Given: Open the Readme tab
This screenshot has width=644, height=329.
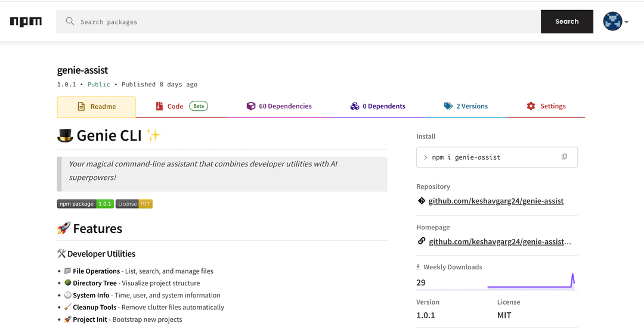Looking at the screenshot, I should [97, 107].
